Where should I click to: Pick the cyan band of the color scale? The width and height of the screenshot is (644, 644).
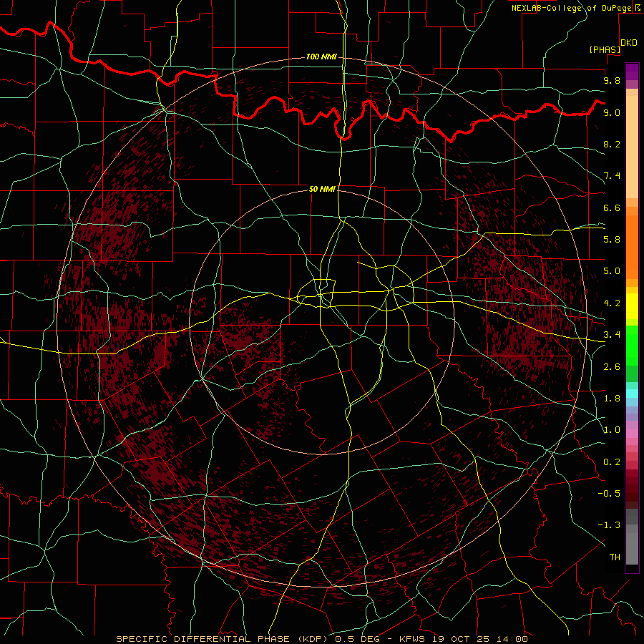632,394
